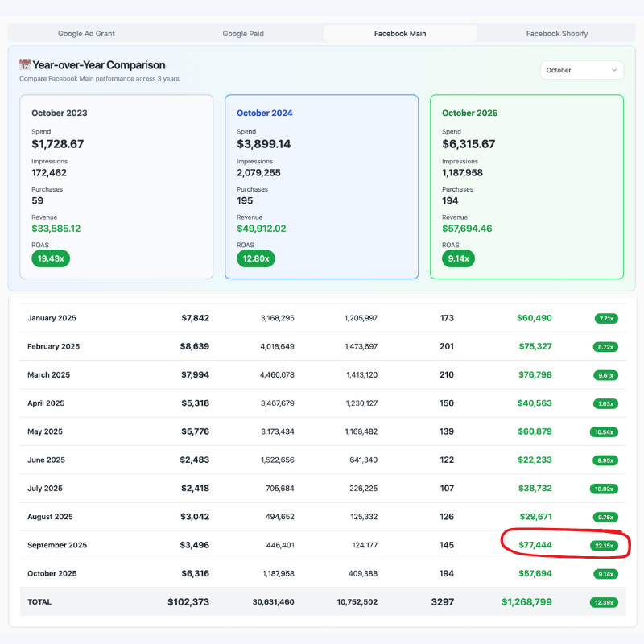Click the $102,373 total spend cell

(188, 602)
